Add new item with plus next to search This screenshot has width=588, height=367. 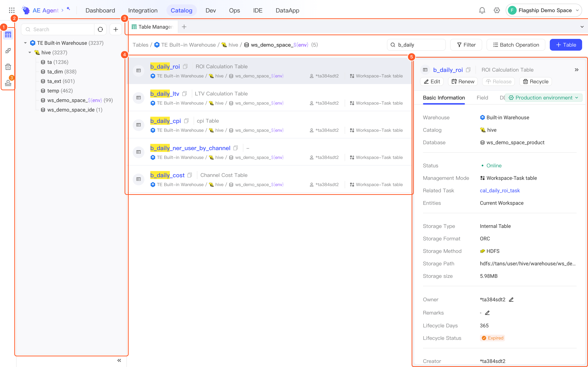[x=116, y=29]
